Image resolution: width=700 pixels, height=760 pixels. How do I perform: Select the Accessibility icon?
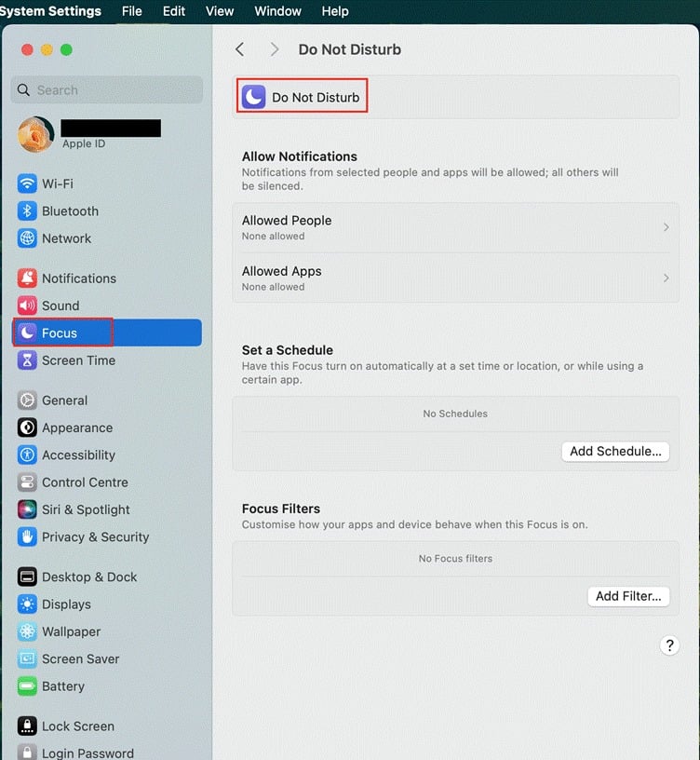27,455
